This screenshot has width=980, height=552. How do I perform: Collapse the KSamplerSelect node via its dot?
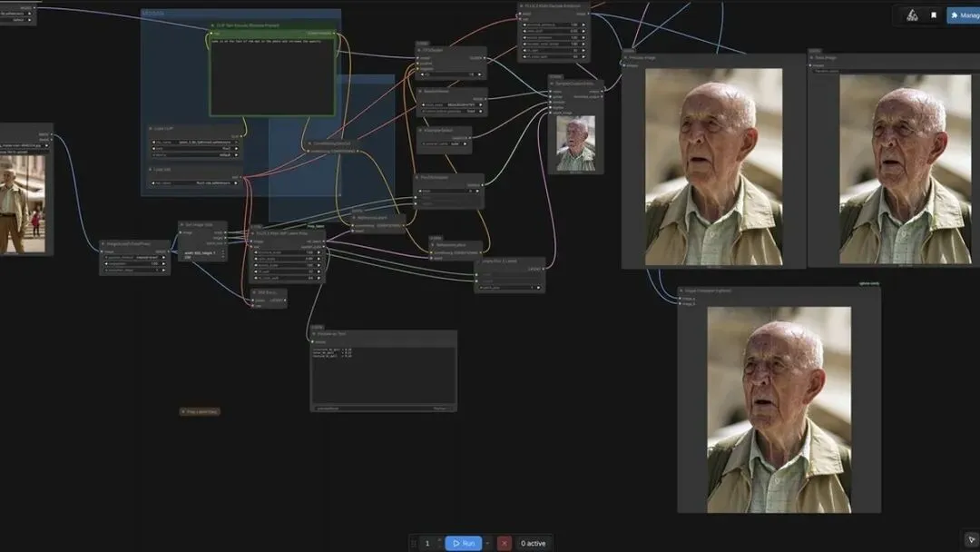point(421,130)
